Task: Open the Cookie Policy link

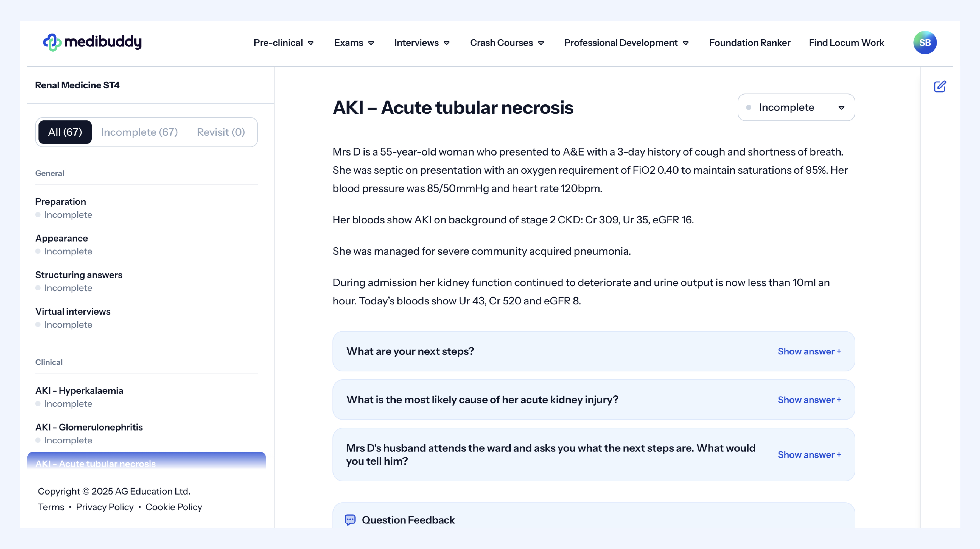Action: 173,507
